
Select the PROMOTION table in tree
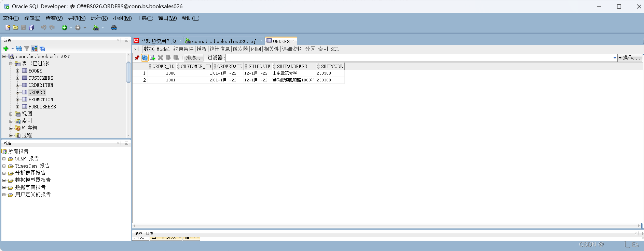[x=41, y=100]
